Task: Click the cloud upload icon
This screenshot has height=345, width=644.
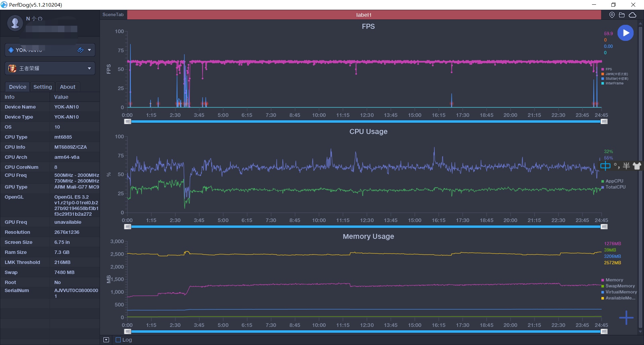Action: (633, 15)
